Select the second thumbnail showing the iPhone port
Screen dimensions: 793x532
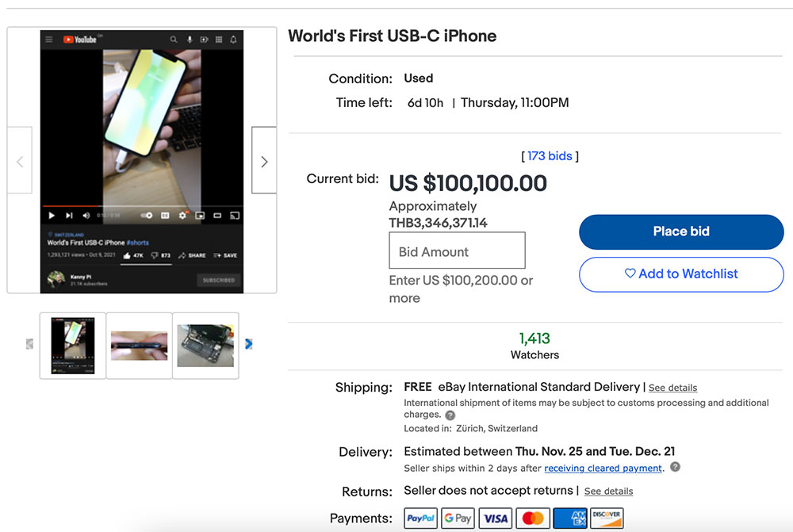(139, 346)
